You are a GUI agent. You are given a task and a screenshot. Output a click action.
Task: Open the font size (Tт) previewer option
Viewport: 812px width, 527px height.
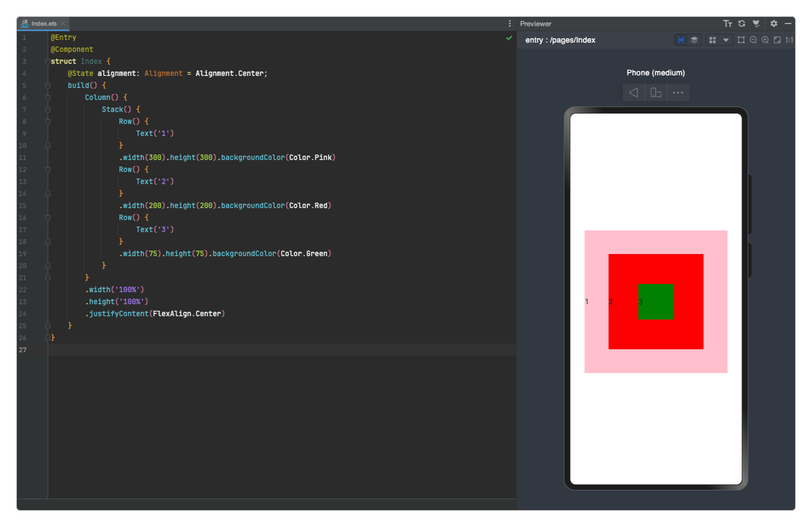pyautogui.click(x=727, y=23)
